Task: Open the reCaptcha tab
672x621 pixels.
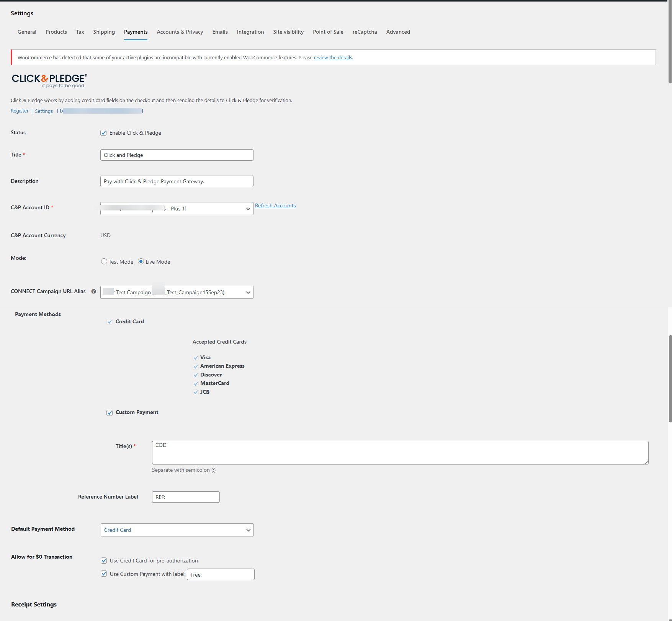Action: [x=365, y=32]
